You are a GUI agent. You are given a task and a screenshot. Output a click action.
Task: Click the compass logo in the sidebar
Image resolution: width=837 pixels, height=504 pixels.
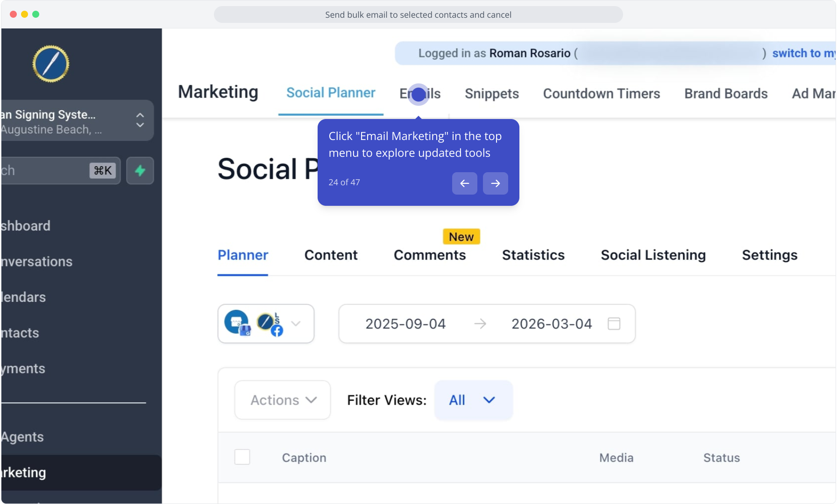(x=51, y=64)
